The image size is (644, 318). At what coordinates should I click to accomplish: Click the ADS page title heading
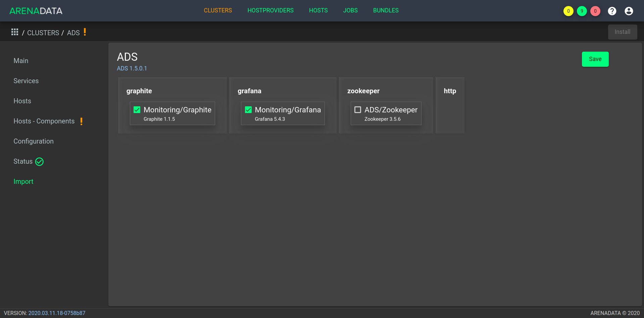127,57
